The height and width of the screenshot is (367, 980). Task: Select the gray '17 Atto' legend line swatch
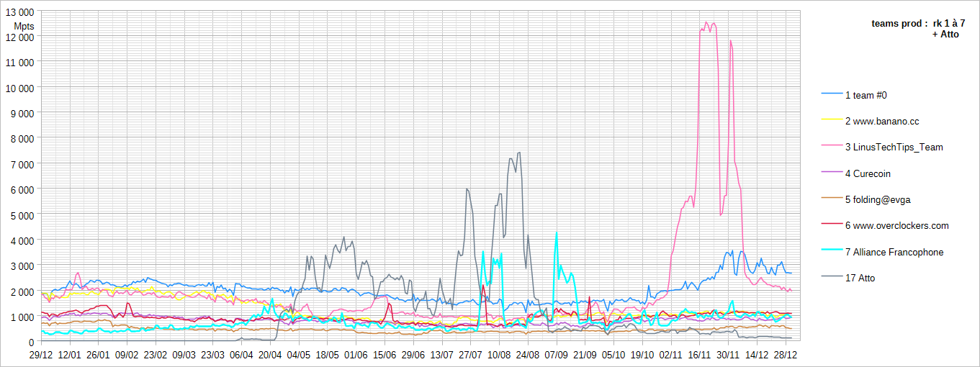(832, 278)
